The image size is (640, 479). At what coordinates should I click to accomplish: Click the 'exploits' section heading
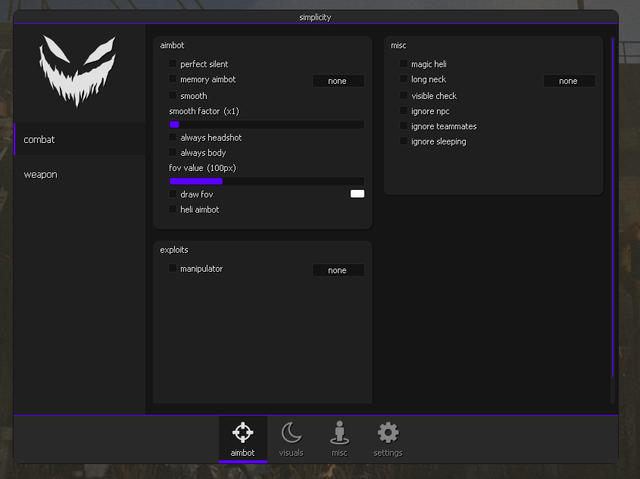tap(174, 250)
